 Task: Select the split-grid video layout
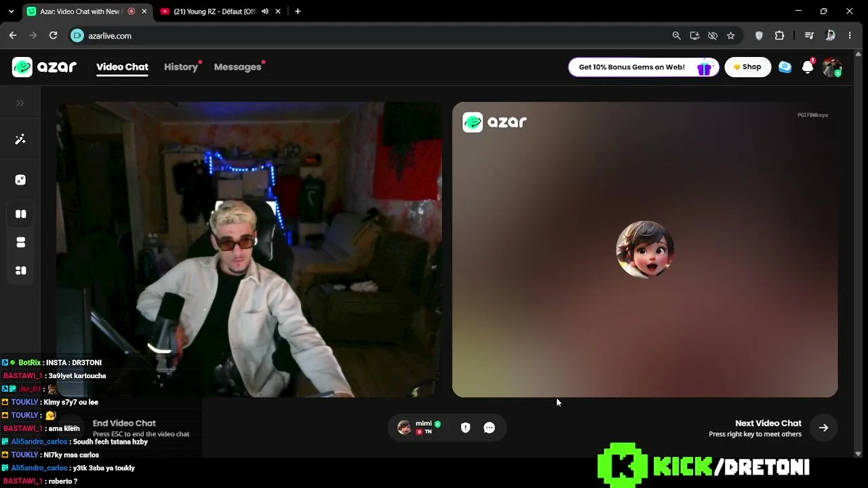point(20,270)
